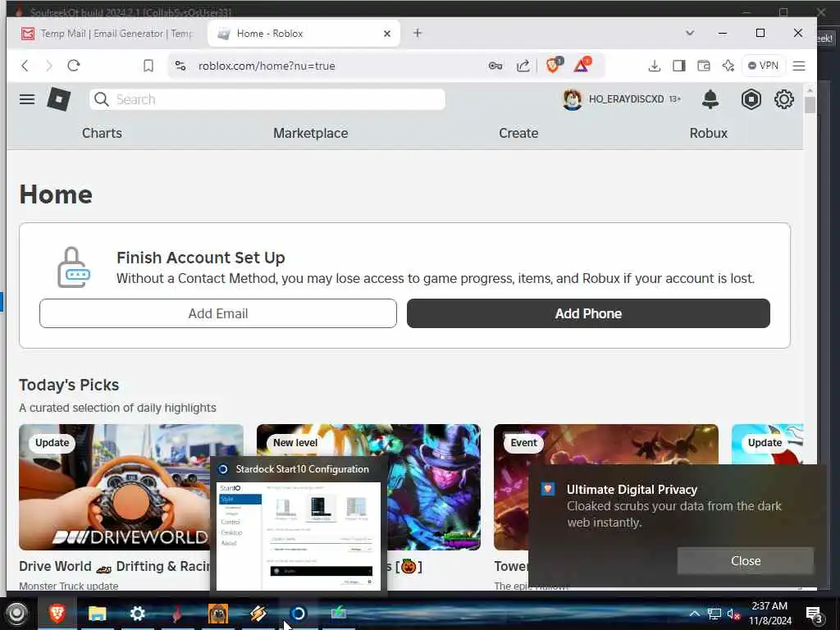Click the browser back arrow
This screenshot has width=840, height=630.
pyautogui.click(x=25, y=66)
